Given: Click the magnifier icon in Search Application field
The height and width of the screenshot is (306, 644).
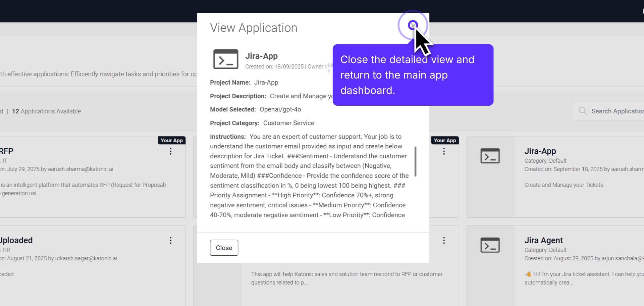Looking at the screenshot, I should click(x=583, y=111).
